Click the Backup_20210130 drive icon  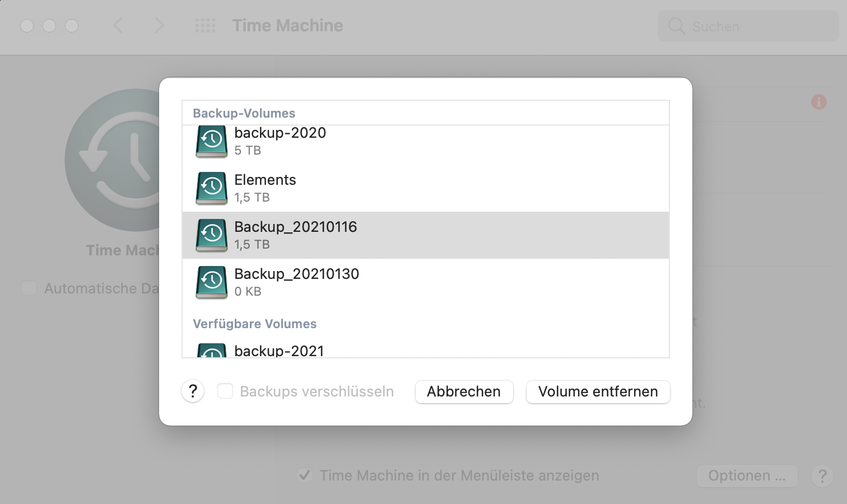pos(212,282)
